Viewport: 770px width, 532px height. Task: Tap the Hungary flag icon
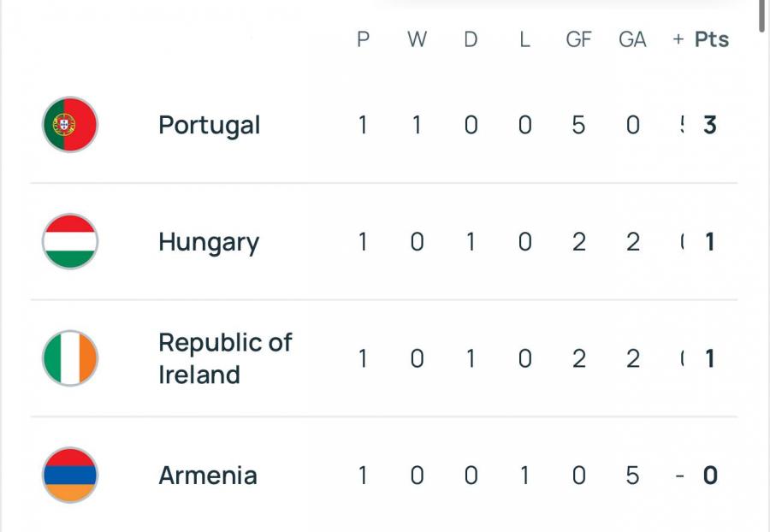click(x=70, y=241)
